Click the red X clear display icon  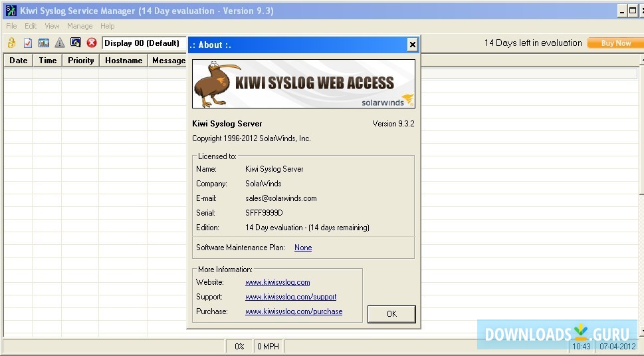pyautogui.click(x=92, y=43)
